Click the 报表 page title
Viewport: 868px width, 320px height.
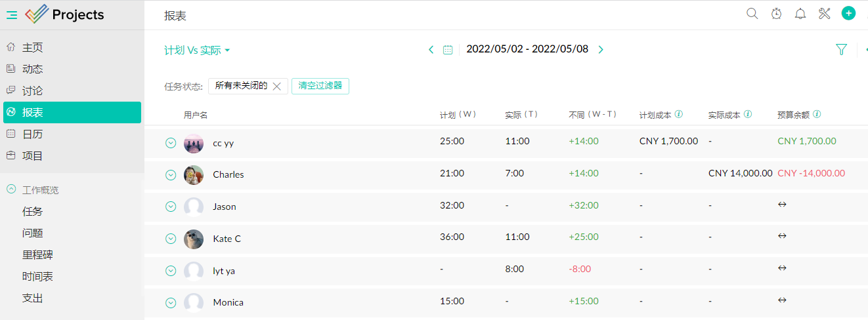tap(175, 15)
